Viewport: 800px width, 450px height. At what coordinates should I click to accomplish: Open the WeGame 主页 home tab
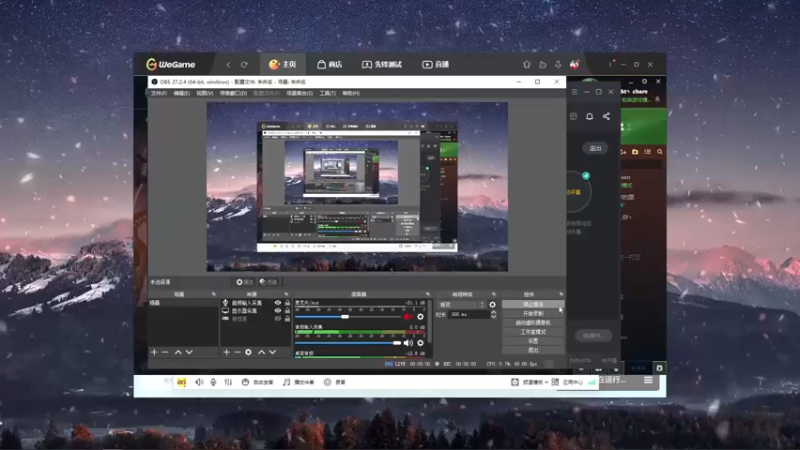point(283,64)
